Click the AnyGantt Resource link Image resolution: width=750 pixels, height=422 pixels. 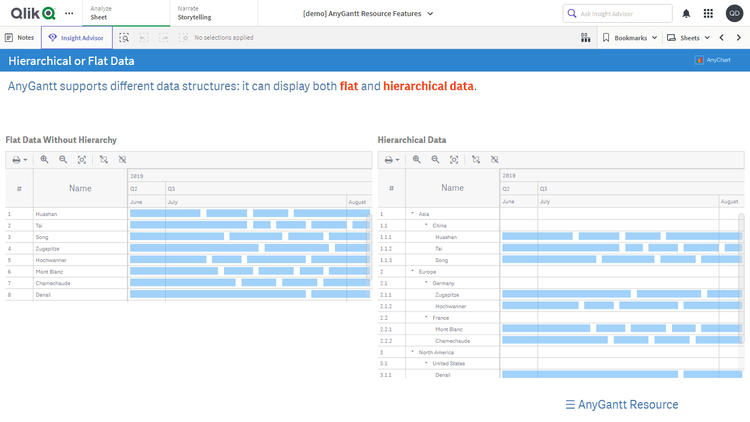621,404
